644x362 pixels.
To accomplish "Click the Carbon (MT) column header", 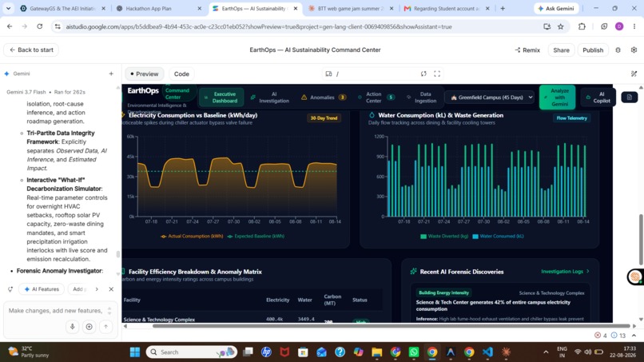I will tap(332, 300).
